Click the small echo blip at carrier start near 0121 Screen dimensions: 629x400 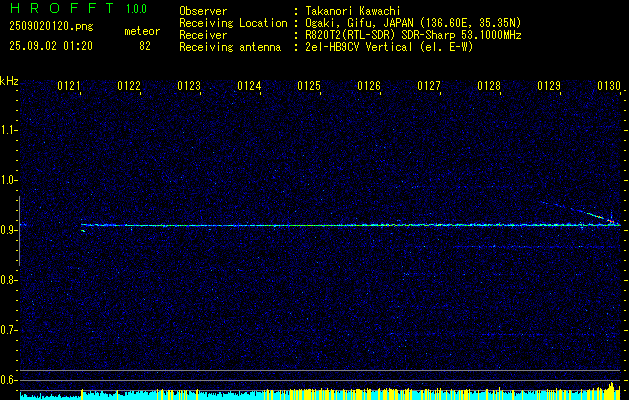(83, 231)
